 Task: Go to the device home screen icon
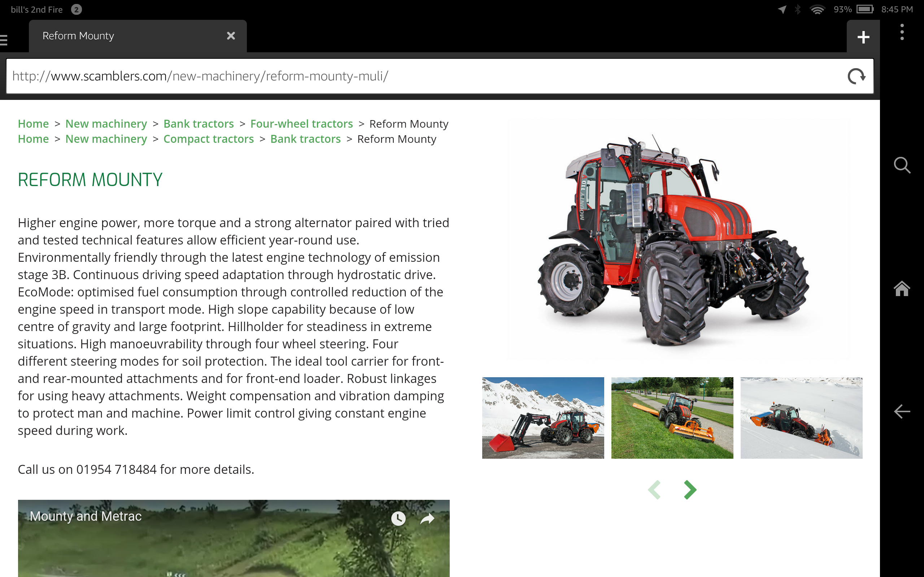(902, 288)
